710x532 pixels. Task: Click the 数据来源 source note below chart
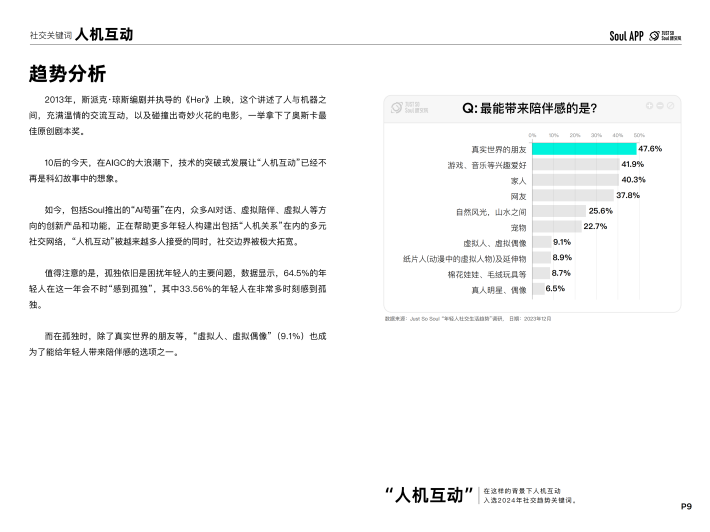pyautogui.click(x=466, y=316)
